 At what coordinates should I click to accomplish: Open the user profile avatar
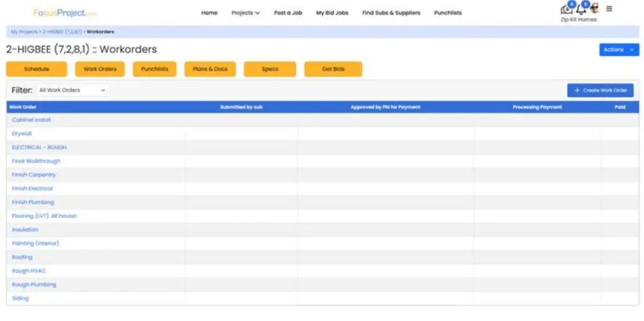click(594, 9)
